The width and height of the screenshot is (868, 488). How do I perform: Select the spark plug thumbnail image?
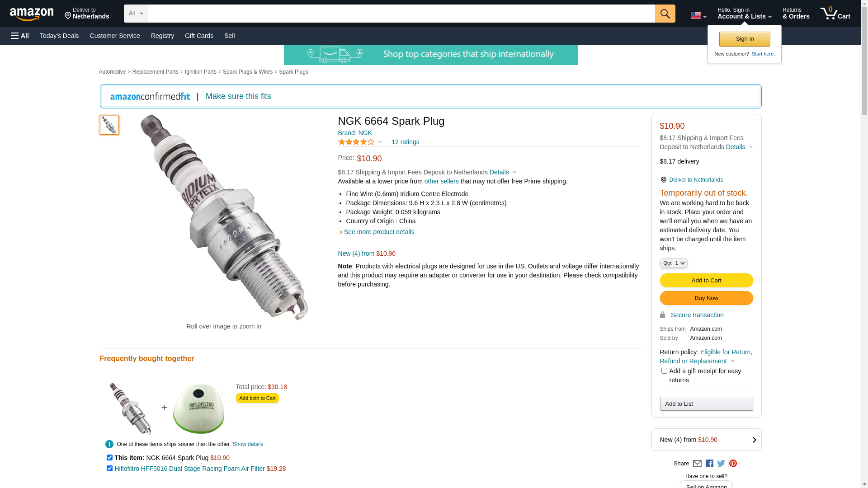[x=109, y=125]
